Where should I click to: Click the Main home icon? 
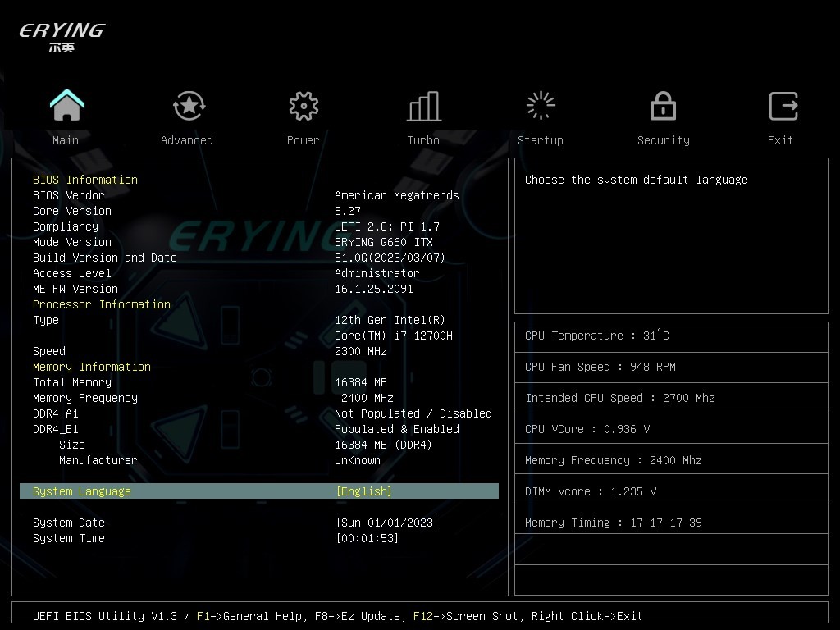pos(66,106)
